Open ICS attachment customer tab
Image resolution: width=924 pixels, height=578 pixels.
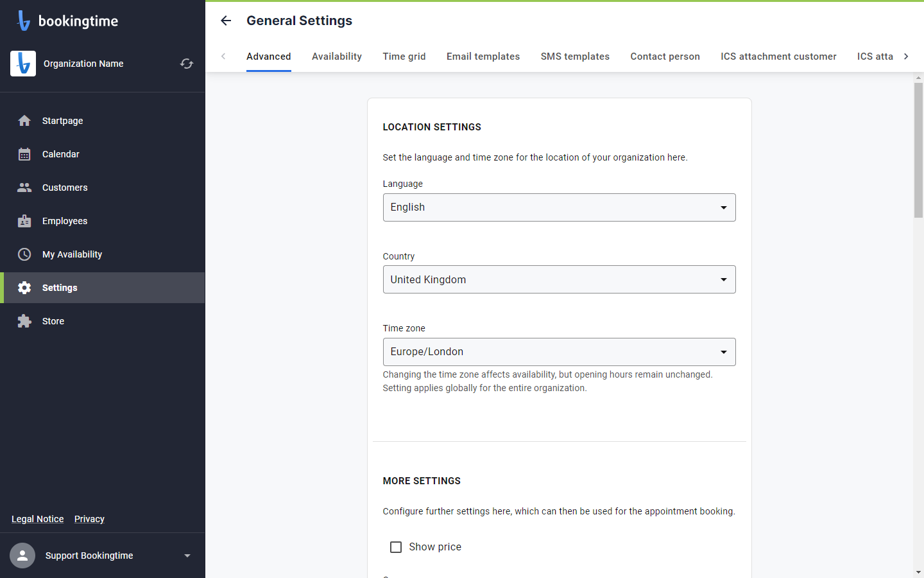[778, 57]
